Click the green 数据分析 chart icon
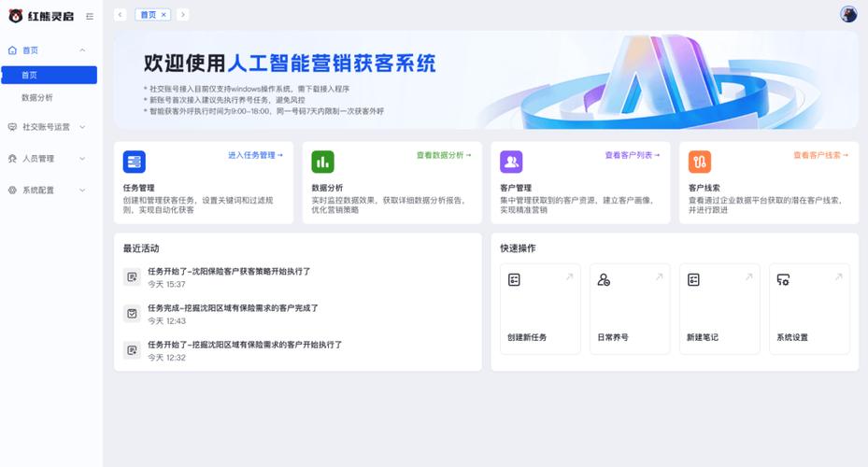Image resolution: width=868 pixels, height=467 pixels. (x=322, y=162)
